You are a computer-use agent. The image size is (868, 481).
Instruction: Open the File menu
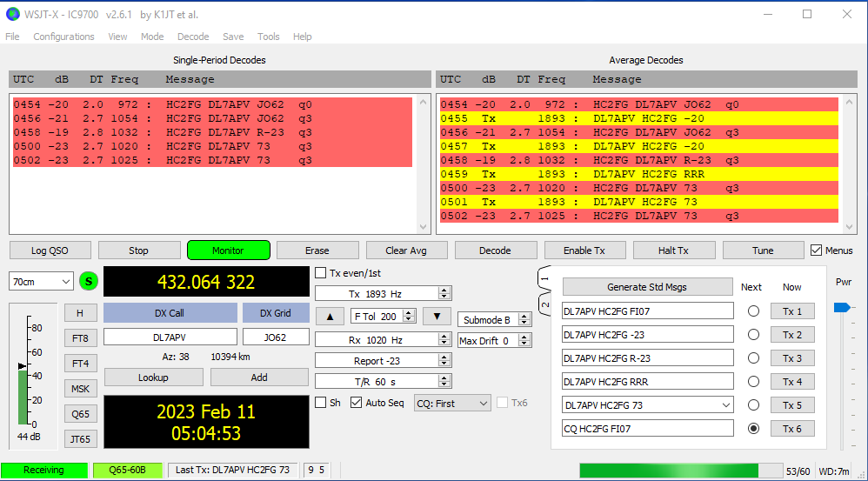tap(12, 37)
